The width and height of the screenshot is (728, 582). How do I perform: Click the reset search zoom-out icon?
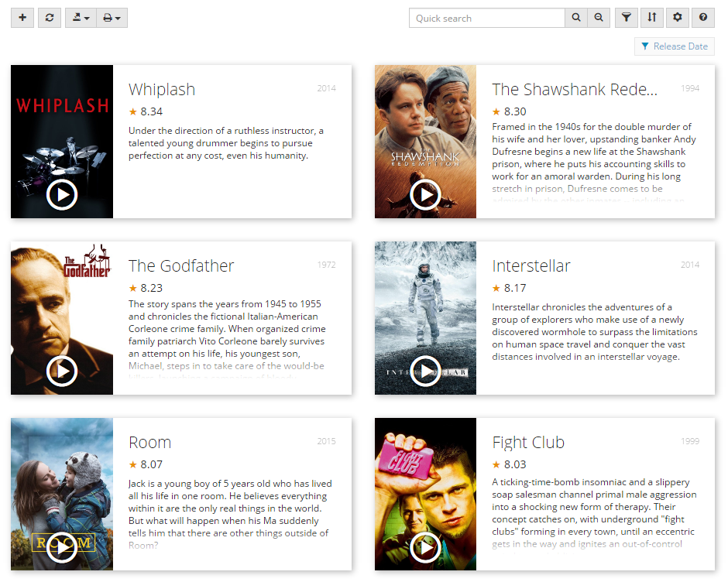[x=598, y=18]
